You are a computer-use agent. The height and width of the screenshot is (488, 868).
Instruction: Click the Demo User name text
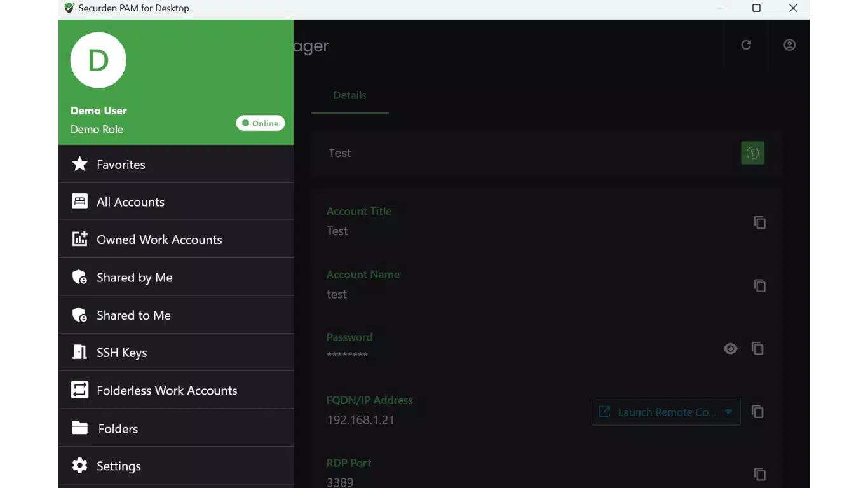(x=98, y=111)
